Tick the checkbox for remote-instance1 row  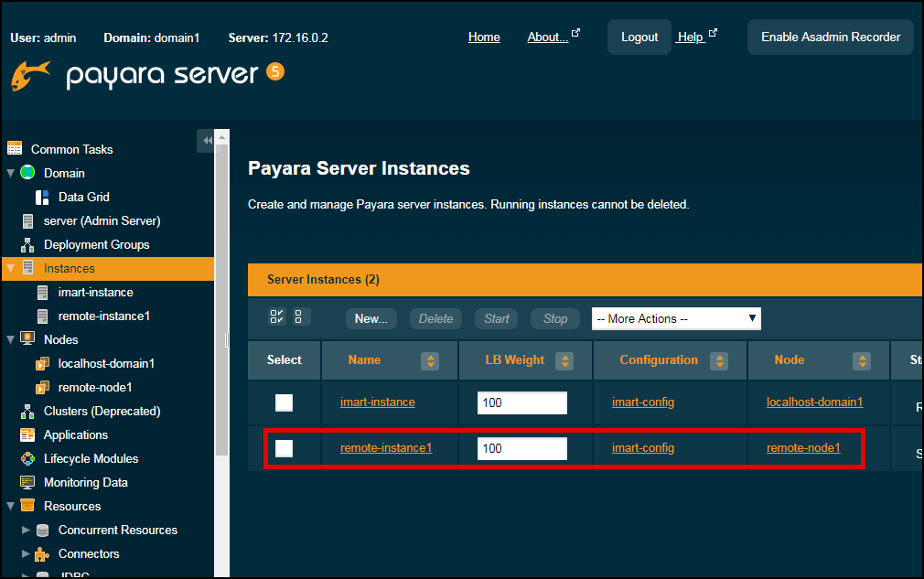click(285, 448)
